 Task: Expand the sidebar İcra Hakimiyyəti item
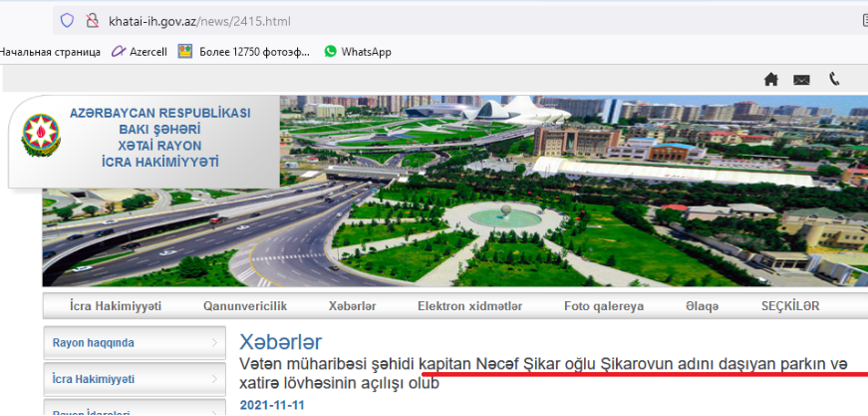134,379
